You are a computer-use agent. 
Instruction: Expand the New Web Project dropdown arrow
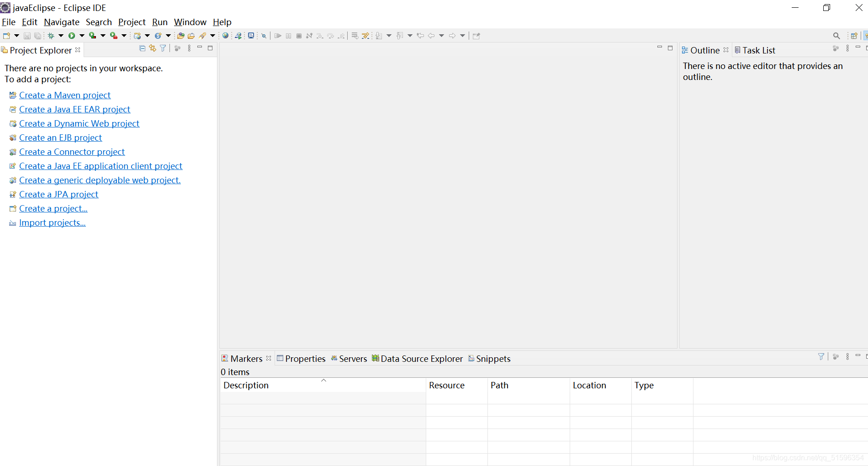pos(147,36)
